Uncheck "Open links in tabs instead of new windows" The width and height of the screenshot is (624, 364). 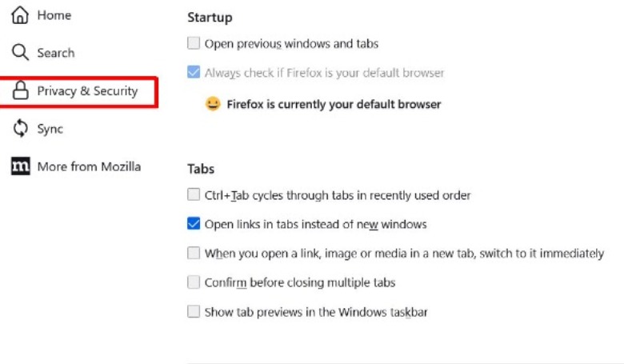194,224
